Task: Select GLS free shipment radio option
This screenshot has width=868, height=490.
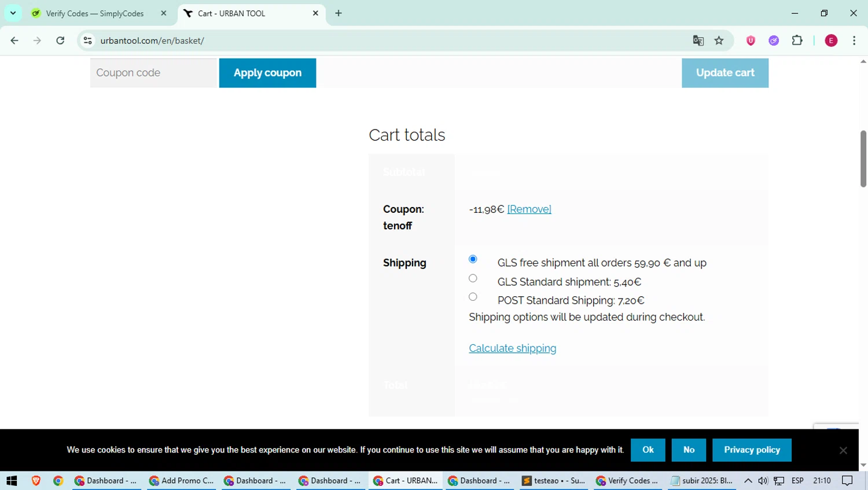Action: [473, 259]
